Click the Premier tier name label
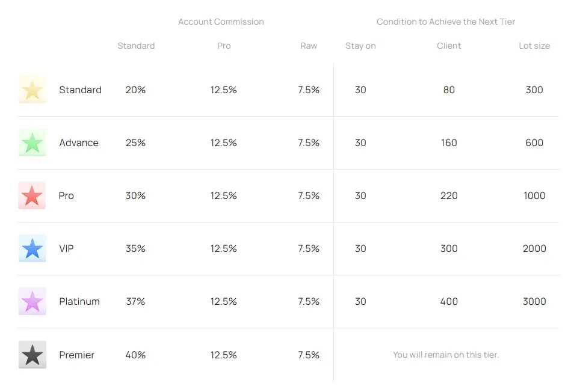 tap(76, 355)
